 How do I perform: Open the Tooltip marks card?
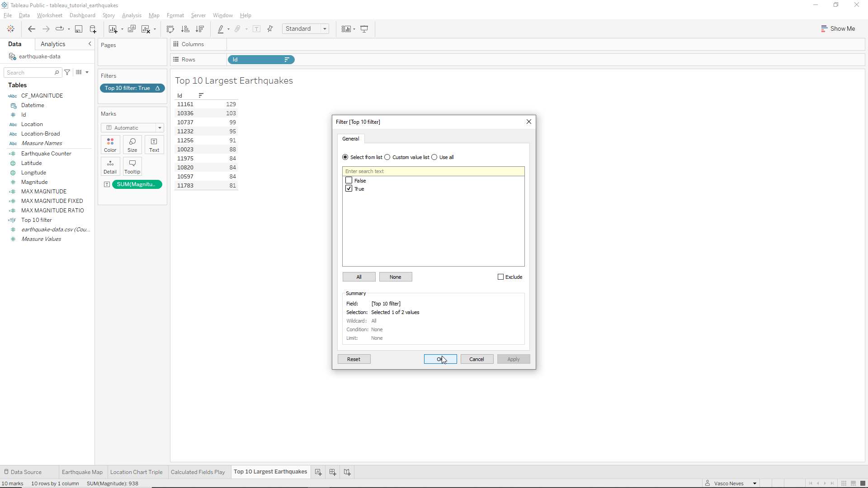(x=132, y=166)
